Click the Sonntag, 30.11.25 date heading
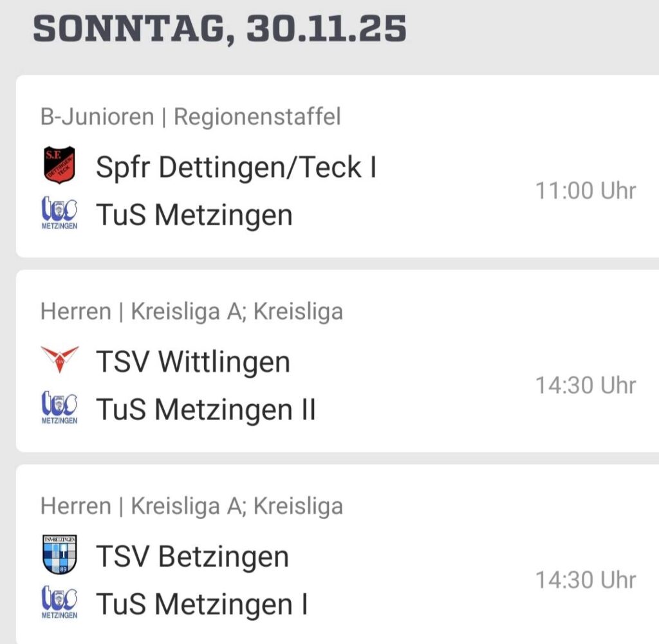This screenshot has width=659, height=644. point(219,29)
